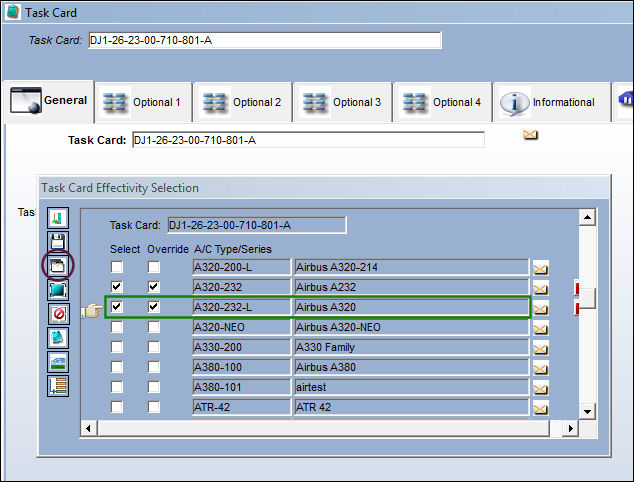The image size is (634, 482).
Task: Click the Airbus A232 description field
Action: 411,287
